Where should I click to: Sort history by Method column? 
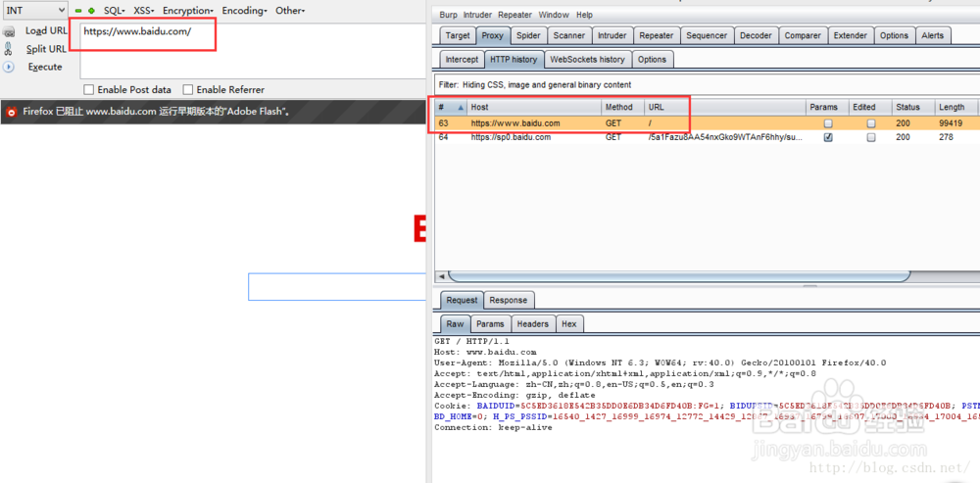point(622,107)
